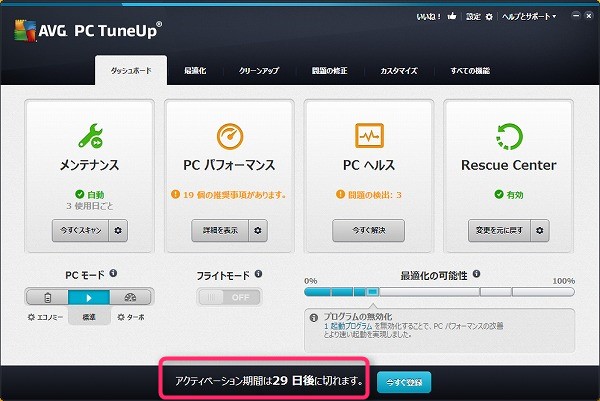The image size is (600, 401).
Task: Click the いいね! label in header
Action: pyautogui.click(x=429, y=16)
